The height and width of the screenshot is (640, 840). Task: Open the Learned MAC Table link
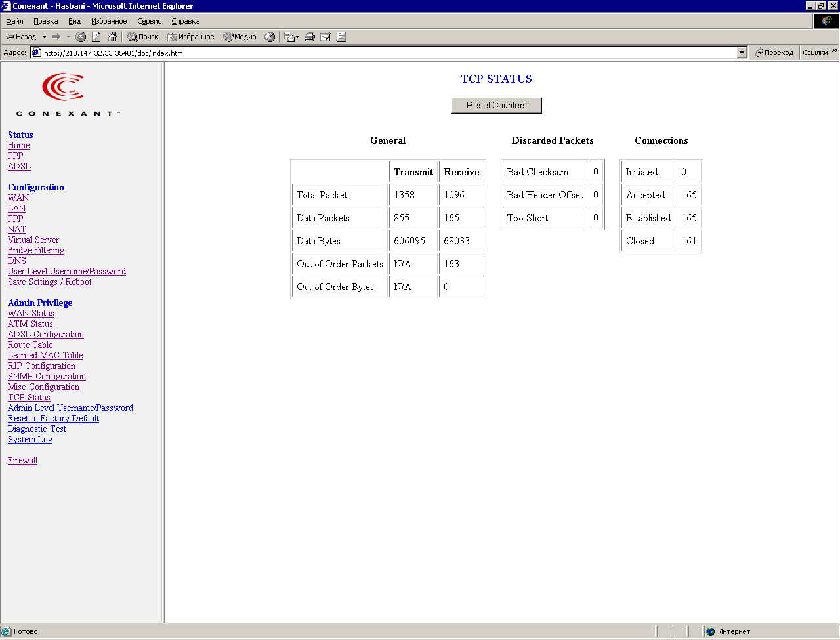(45, 355)
